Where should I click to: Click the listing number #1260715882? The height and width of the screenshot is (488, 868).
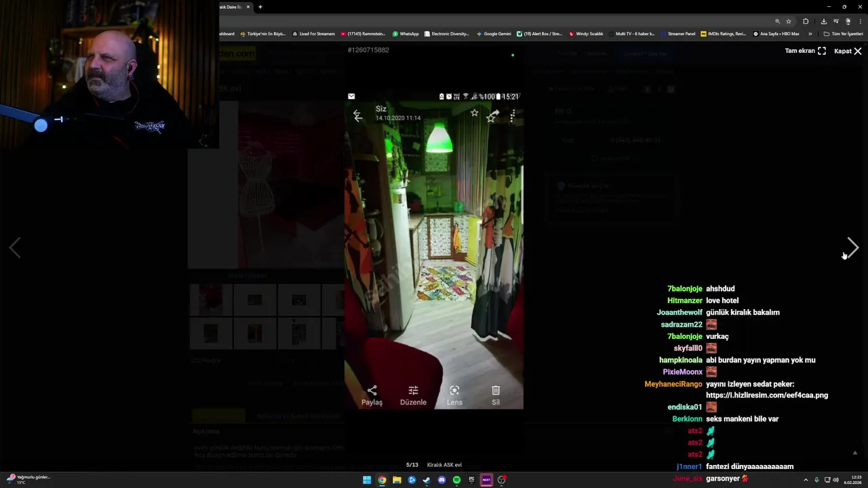pyautogui.click(x=368, y=50)
